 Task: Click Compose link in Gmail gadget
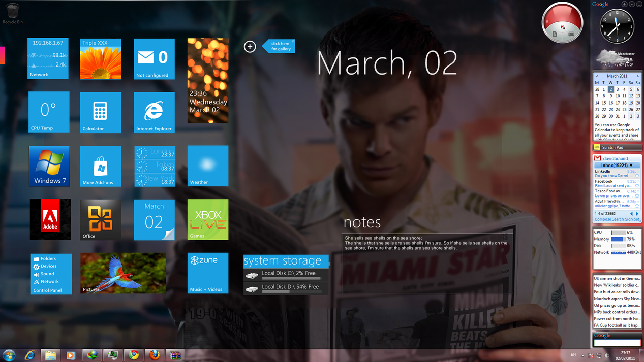click(x=603, y=219)
